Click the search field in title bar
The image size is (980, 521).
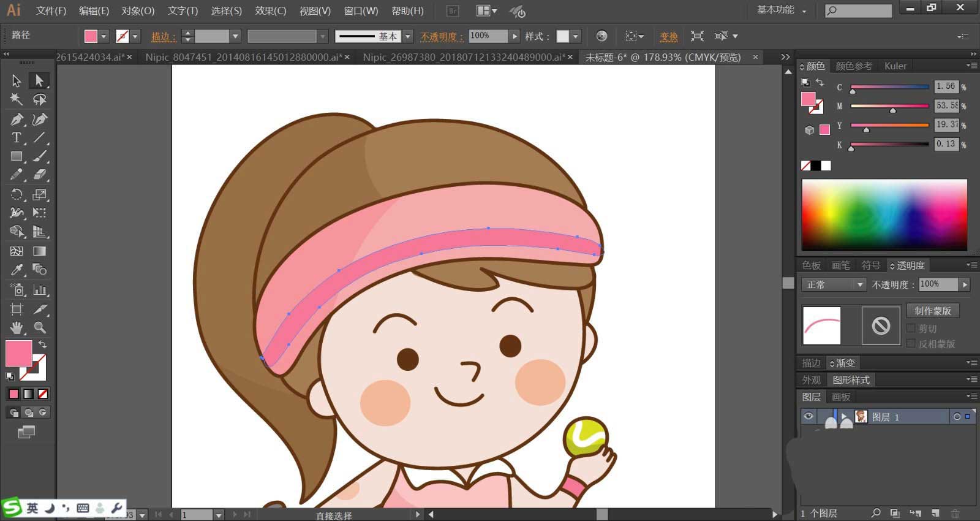tap(864, 10)
